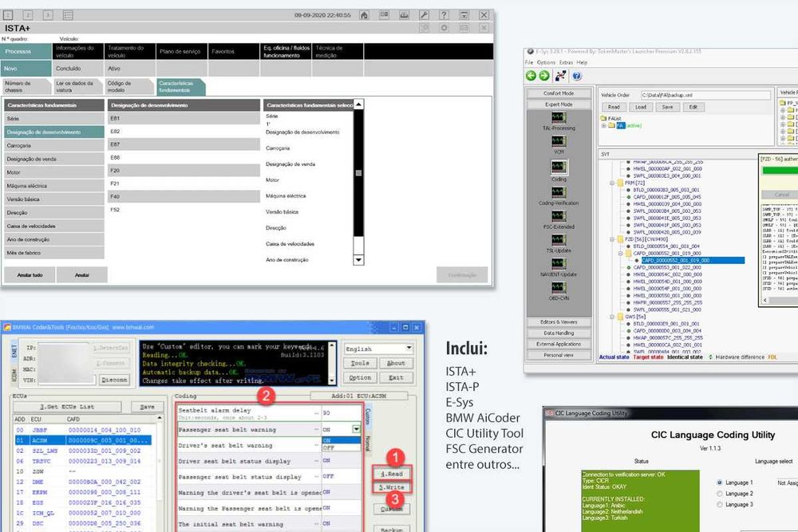Open Favoritos tab in ISTA+

click(233, 51)
